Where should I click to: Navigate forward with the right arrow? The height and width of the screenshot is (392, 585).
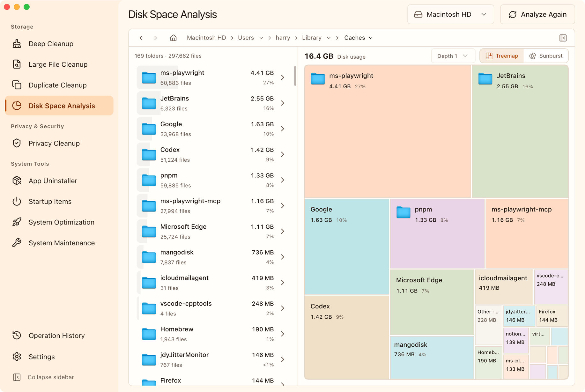click(155, 38)
